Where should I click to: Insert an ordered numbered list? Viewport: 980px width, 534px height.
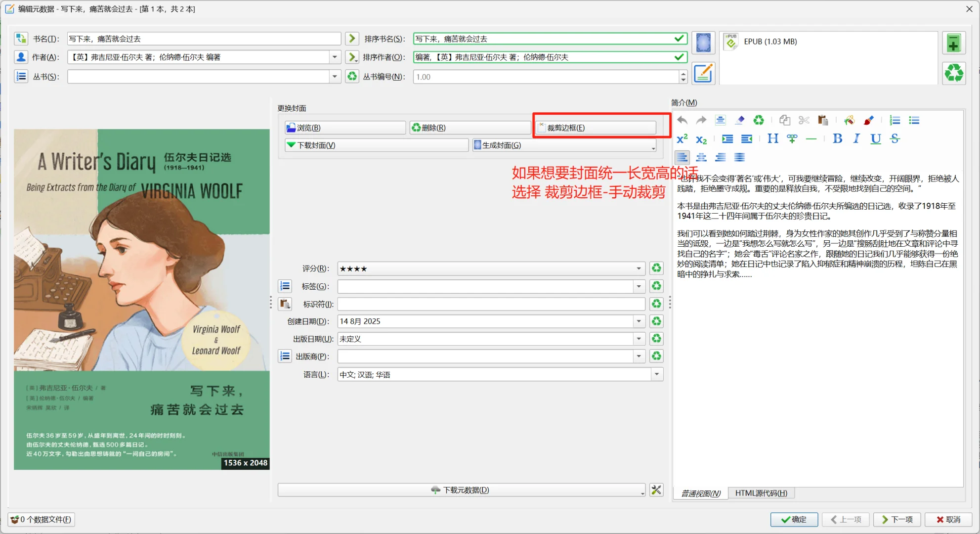pyautogui.click(x=895, y=120)
